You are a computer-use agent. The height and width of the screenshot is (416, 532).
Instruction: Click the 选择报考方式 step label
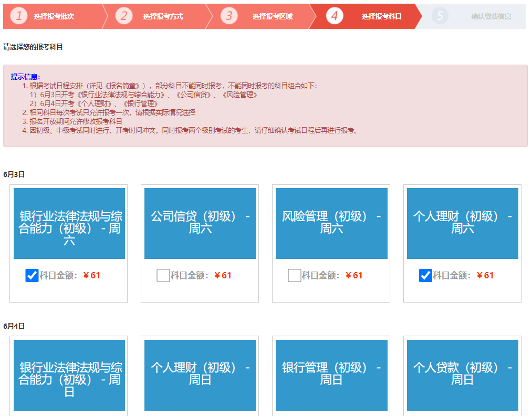(165, 16)
